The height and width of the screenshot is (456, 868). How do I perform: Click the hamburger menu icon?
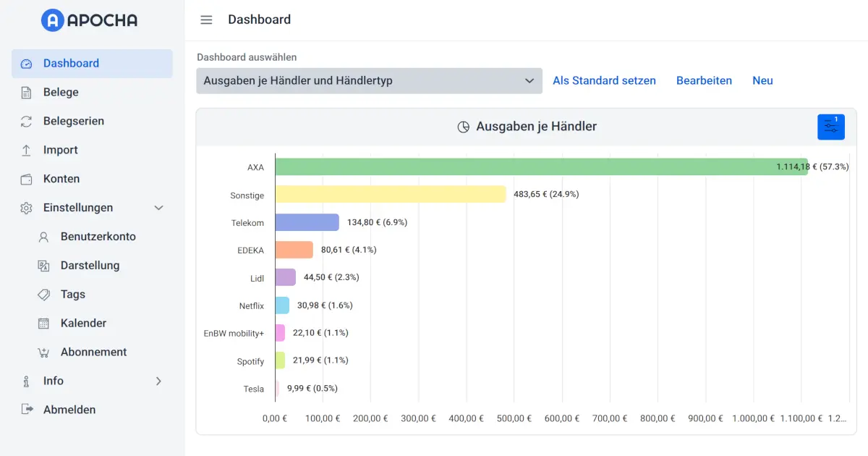(206, 20)
